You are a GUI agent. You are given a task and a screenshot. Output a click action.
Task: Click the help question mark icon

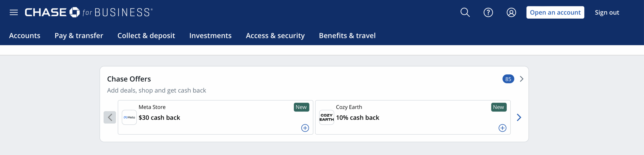coord(488,12)
